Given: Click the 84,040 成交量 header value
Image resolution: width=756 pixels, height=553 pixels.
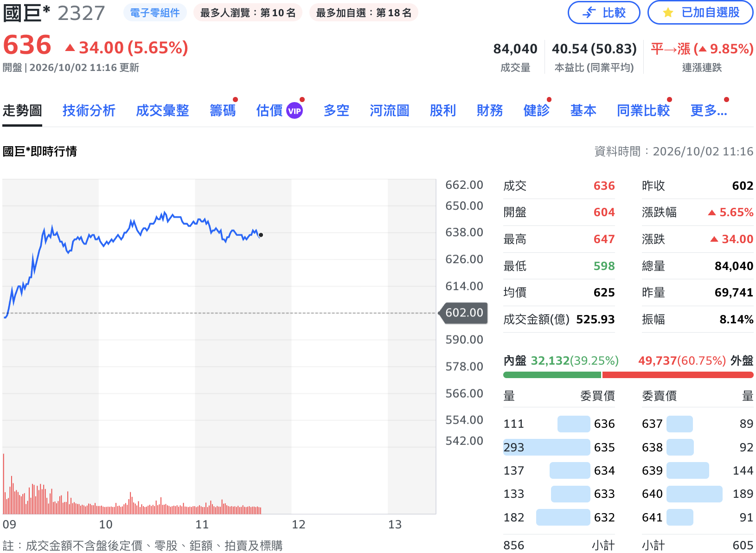Looking at the screenshot, I should (515, 49).
